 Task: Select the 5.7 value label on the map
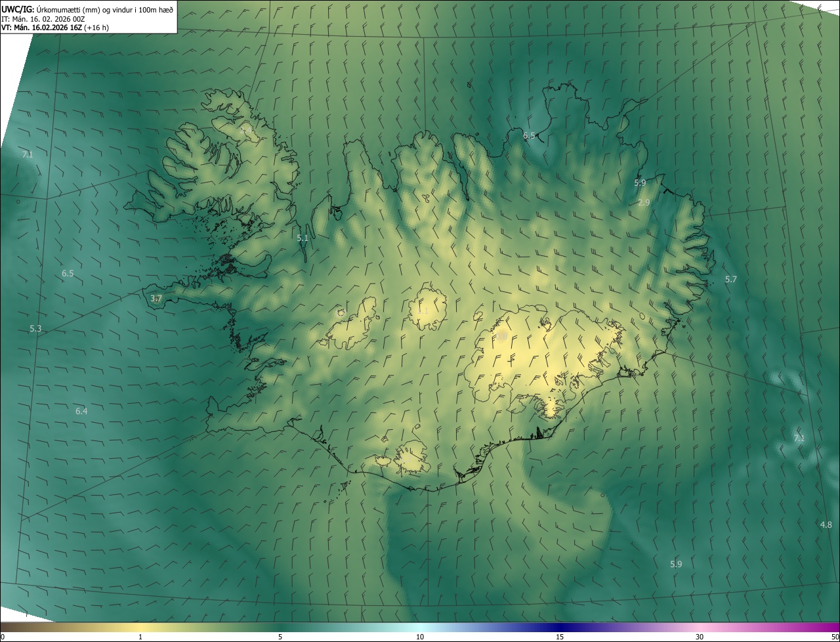[x=731, y=279]
